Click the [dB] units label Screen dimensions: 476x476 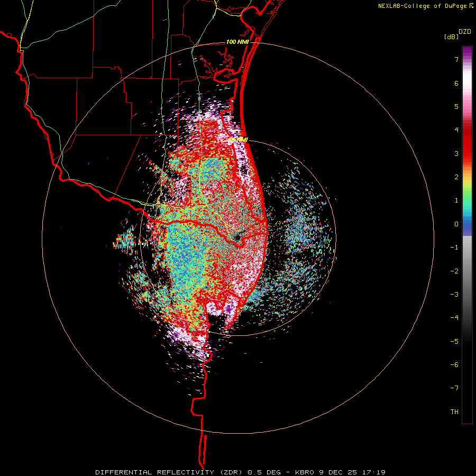click(451, 37)
